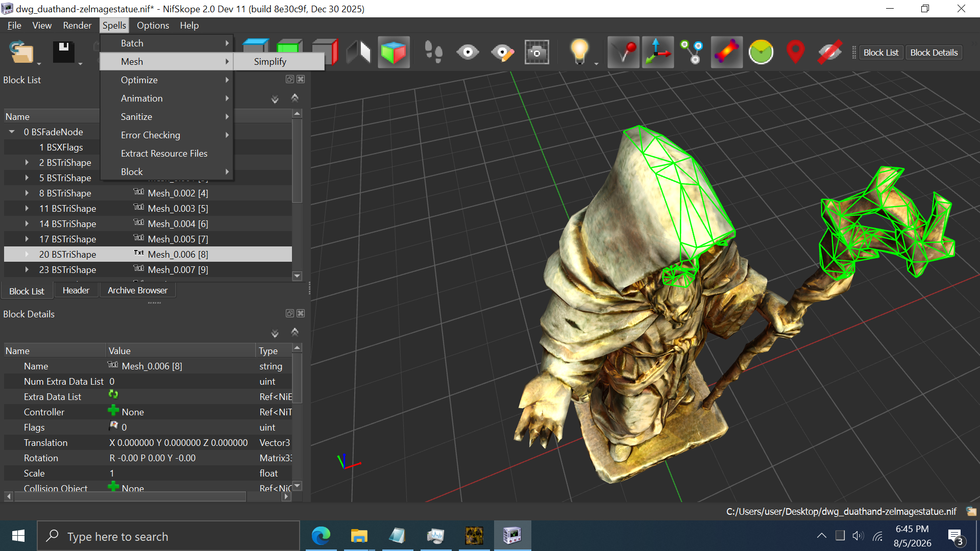Toggle perspective view with the RGB cube
This screenshot has height=551, width=980.
coord(394,52)
